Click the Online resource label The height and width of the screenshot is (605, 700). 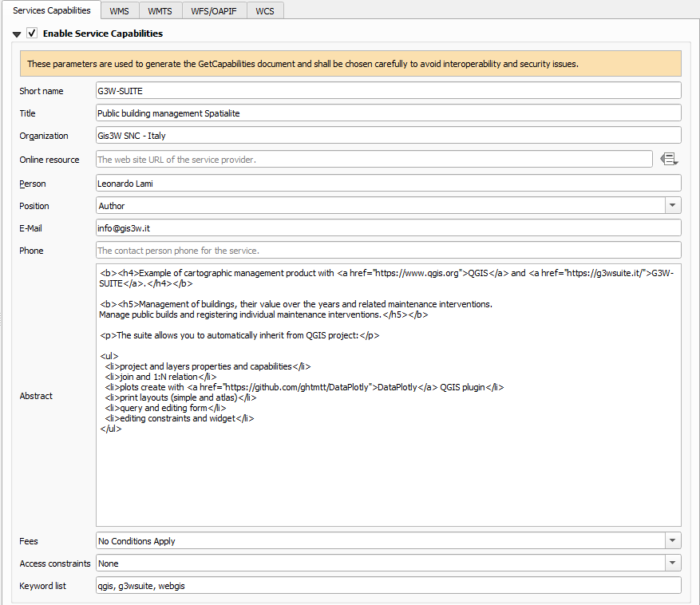49,160
